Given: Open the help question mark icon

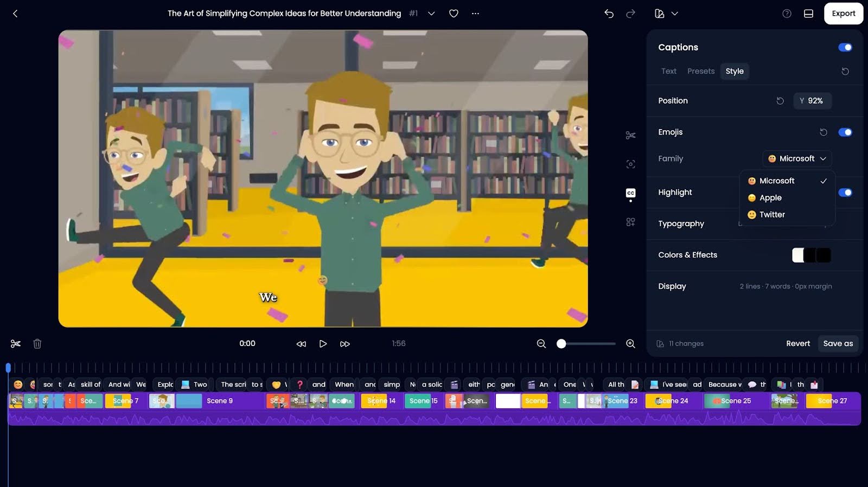Looking at the screenshot, I should pyautogui.click(x=787, y=14).
